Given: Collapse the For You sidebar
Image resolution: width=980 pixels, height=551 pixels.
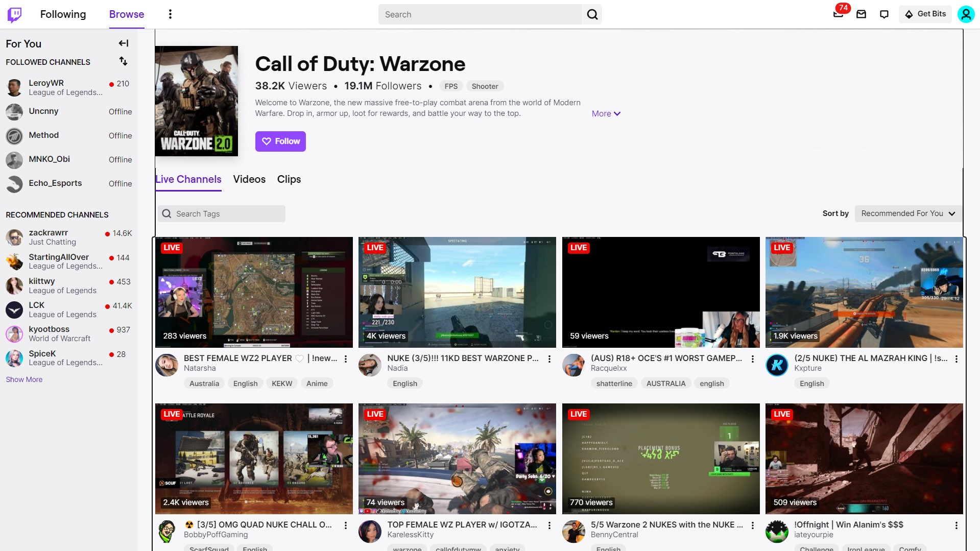Looking at the screenshot, I should coord(123,43).
